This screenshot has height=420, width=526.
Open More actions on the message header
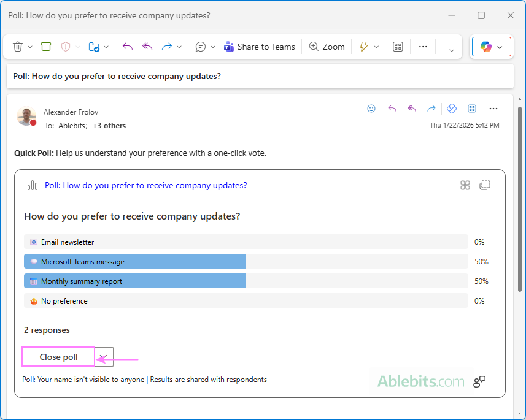tap(493, 109)
